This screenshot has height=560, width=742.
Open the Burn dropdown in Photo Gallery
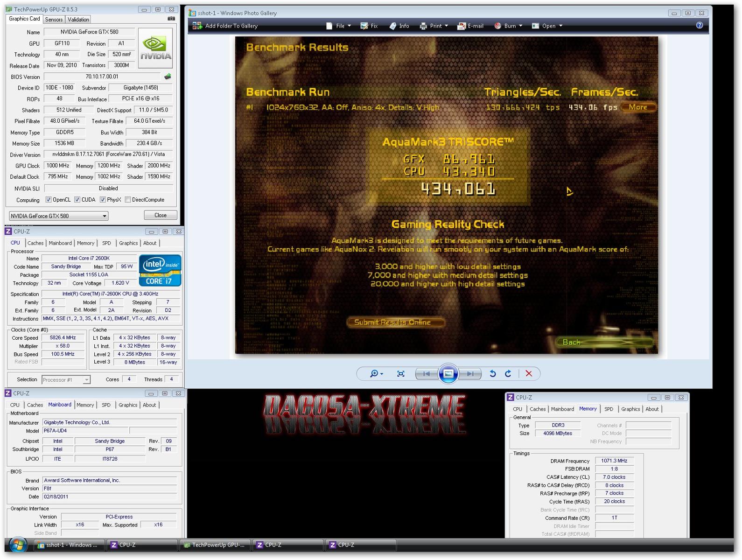pos(508,26)
